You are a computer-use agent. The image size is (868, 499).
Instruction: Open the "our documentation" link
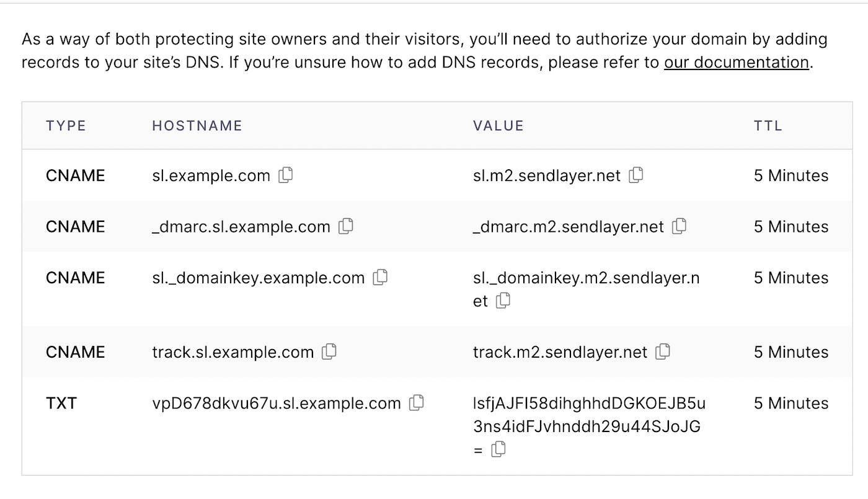tap(736, 63)
